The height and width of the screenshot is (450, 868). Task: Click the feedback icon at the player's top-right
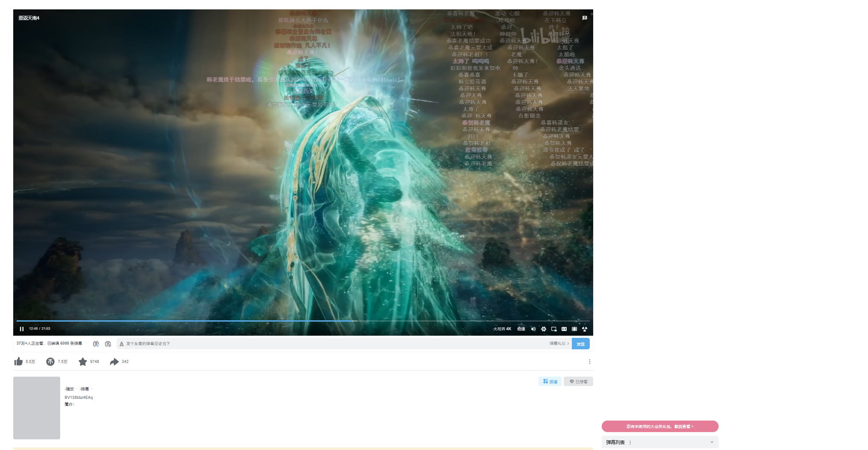(585, 18)
